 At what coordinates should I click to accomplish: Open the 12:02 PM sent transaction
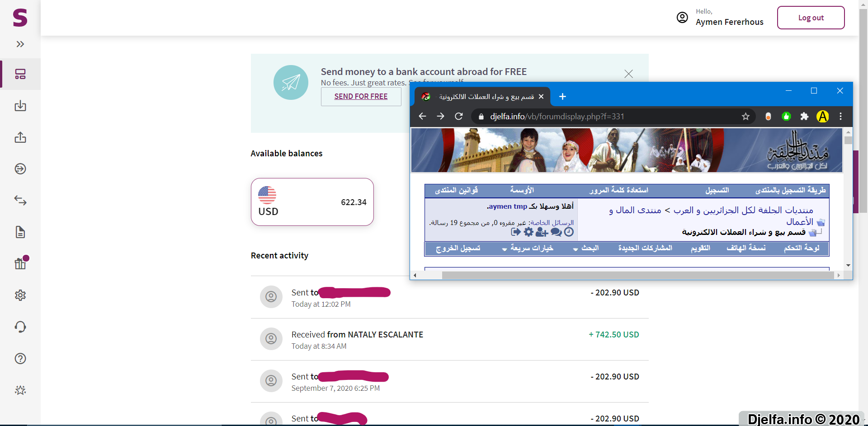(x=450, y=297)
